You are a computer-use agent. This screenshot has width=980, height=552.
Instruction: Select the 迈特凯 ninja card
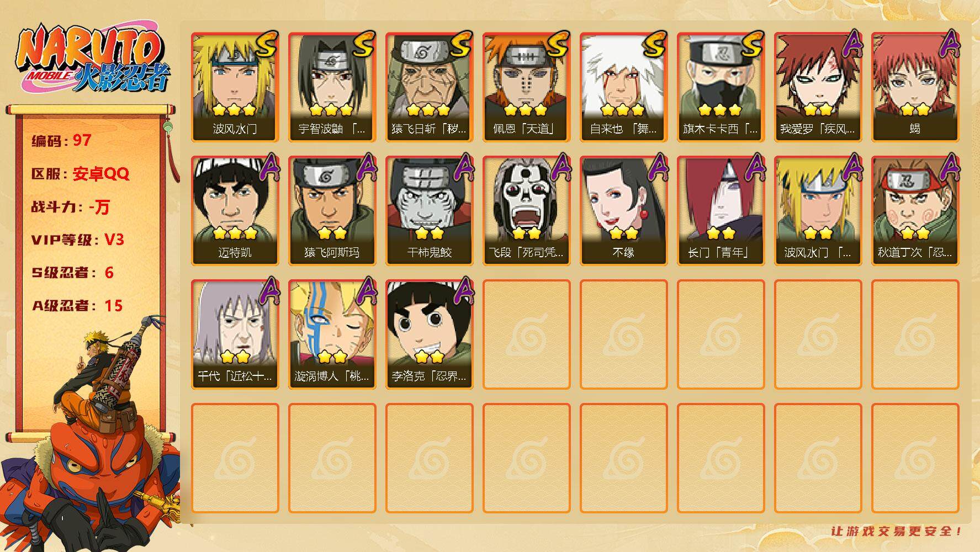tap(235, 211)
